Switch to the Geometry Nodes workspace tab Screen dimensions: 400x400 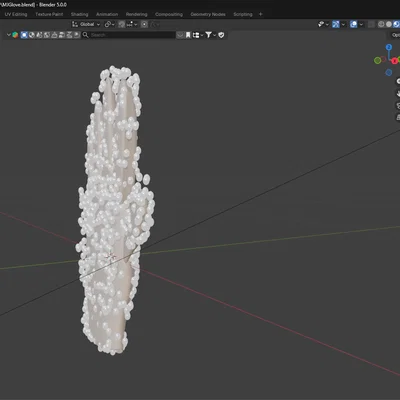tap(208, 14)
